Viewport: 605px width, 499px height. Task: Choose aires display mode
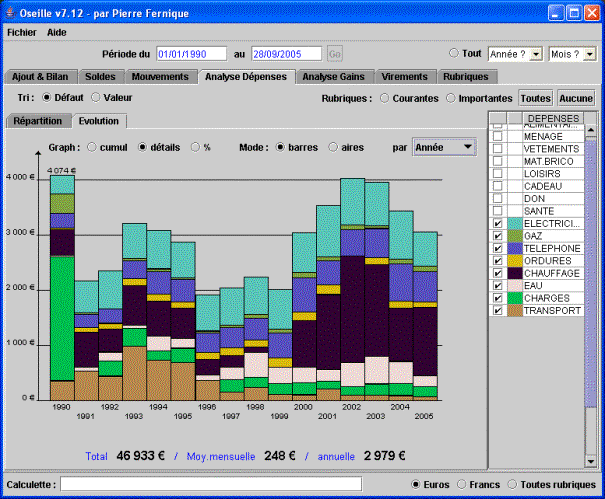[333, 147]
